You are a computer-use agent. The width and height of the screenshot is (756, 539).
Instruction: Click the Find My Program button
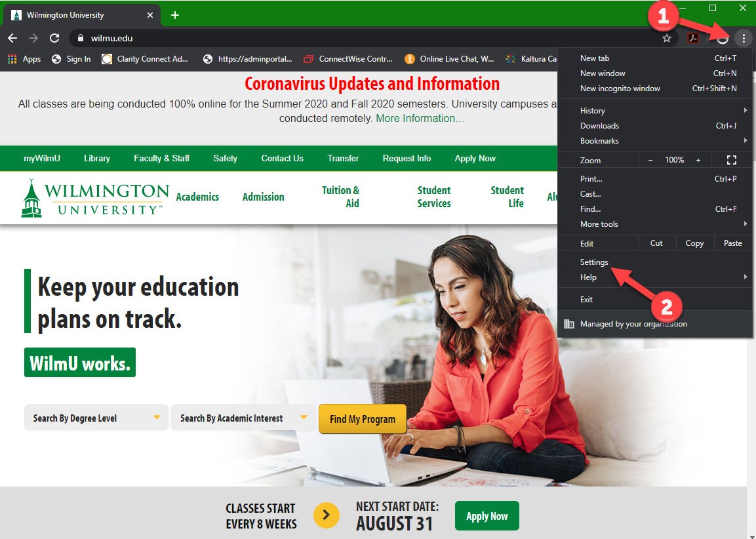coord(362,418)
